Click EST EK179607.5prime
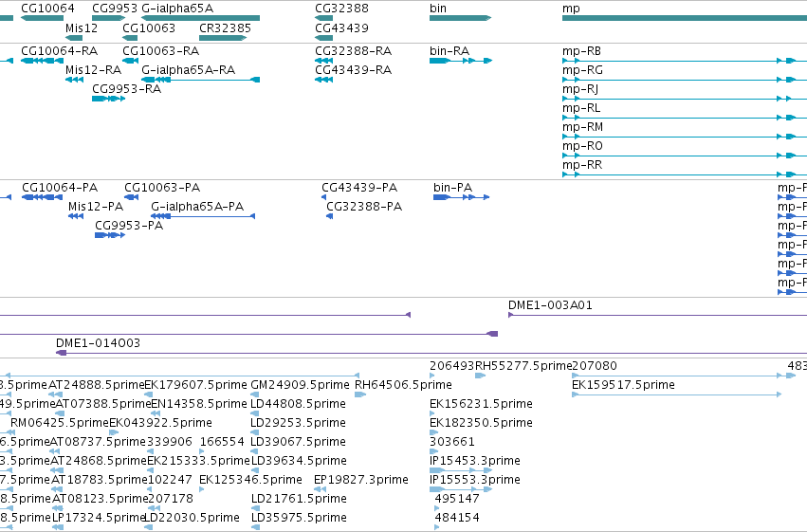The height and width of the screenshot is (532, 807). [x=196, y=385]
